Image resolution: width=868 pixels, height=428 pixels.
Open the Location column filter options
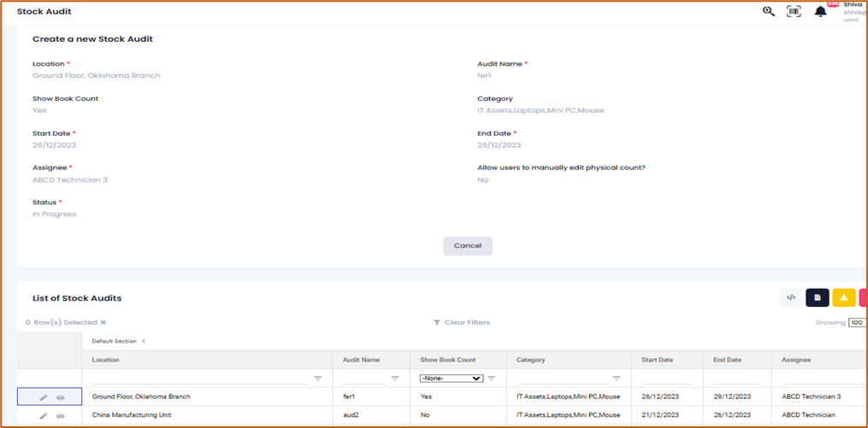click(x=318, y=378)
